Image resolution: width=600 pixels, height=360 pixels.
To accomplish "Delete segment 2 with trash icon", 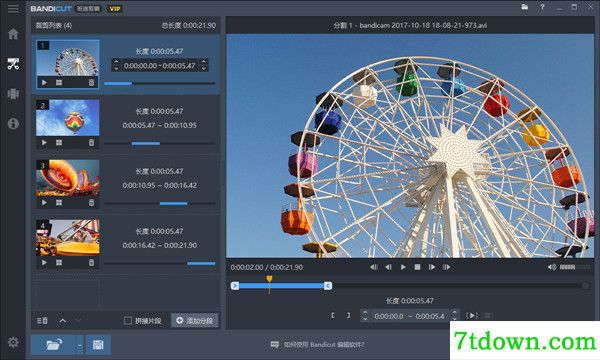I will click(91, 143).
